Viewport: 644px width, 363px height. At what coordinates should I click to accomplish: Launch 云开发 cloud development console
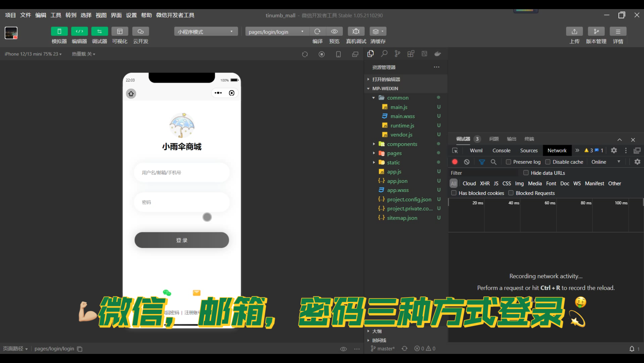(x=140, y=35)
